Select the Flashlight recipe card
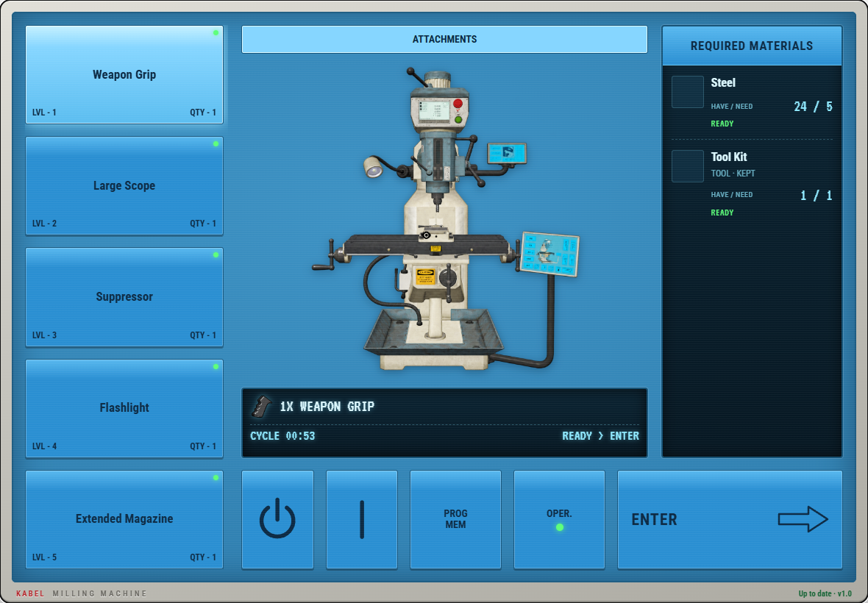This screenshot has width=868, height=603. point(124,408)
